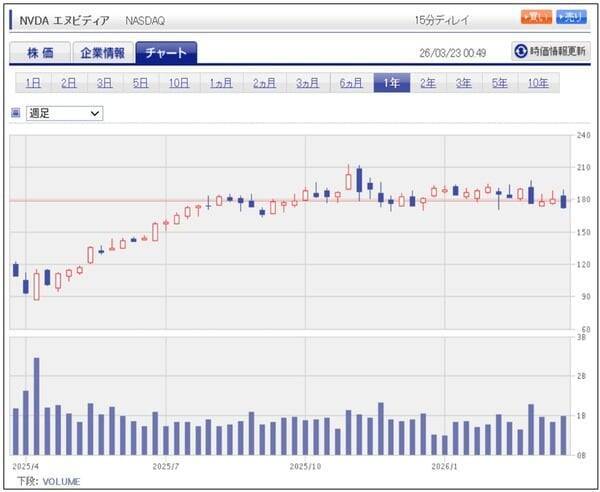Screen dimensions: 600x492
Task: Select the 3年 period link
Action: tap(464, 83)
